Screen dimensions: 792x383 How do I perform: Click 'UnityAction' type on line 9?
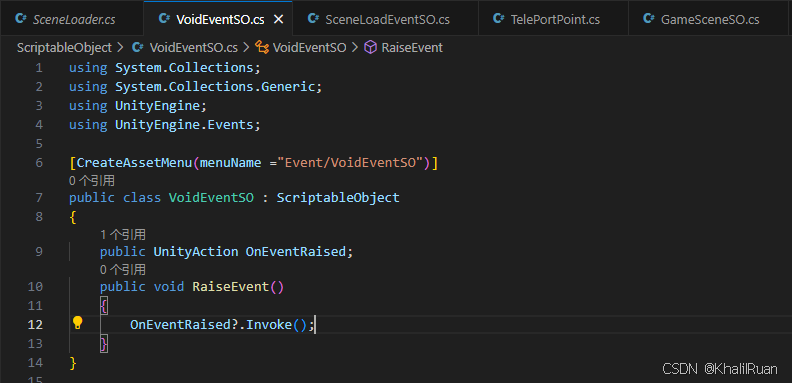pyautogui.click(x=196, y=252)
